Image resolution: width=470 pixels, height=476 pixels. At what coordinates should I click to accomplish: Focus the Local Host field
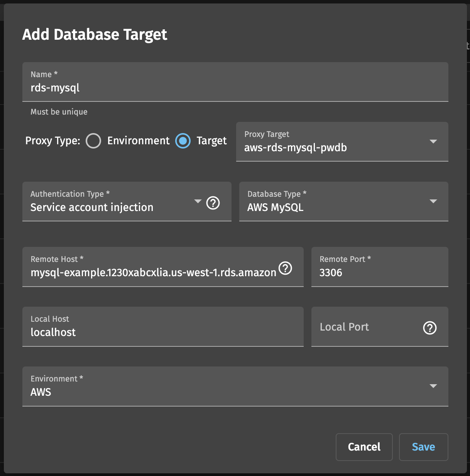[163, 326]
